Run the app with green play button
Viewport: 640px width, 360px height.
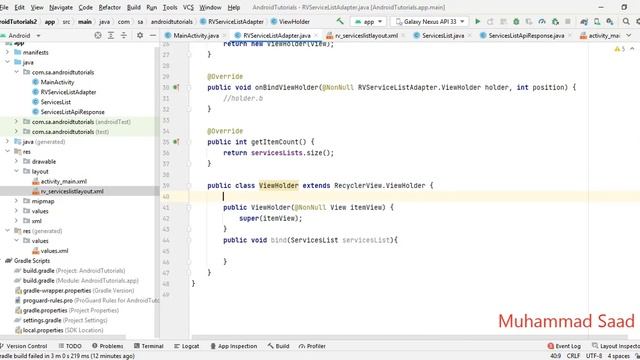[x=478, y=21]
